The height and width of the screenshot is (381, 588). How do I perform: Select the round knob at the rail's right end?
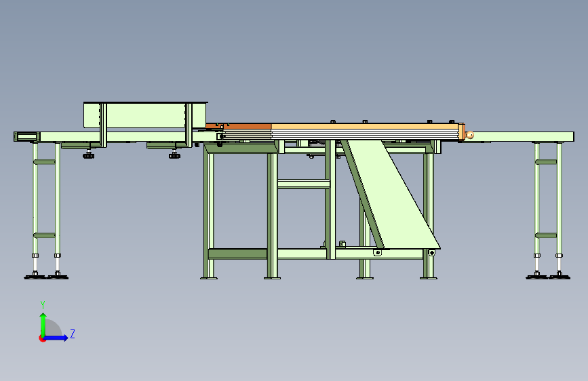[469, 135]
